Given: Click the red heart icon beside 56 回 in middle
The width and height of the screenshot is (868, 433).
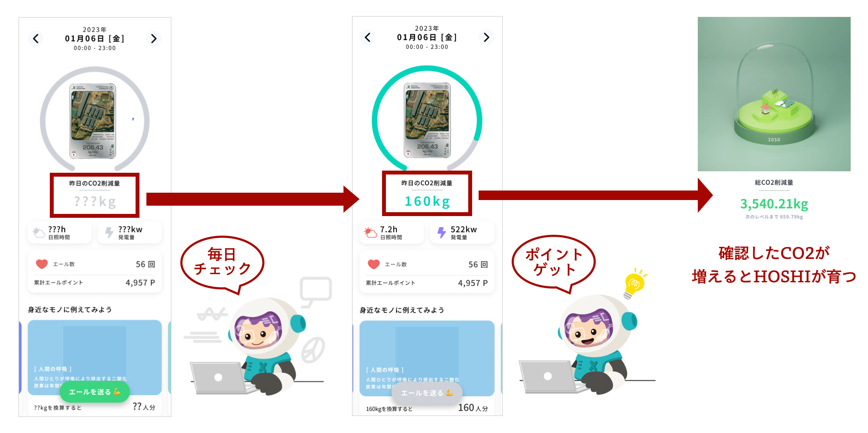Looking at the screenshot, I should click(373, 264).
